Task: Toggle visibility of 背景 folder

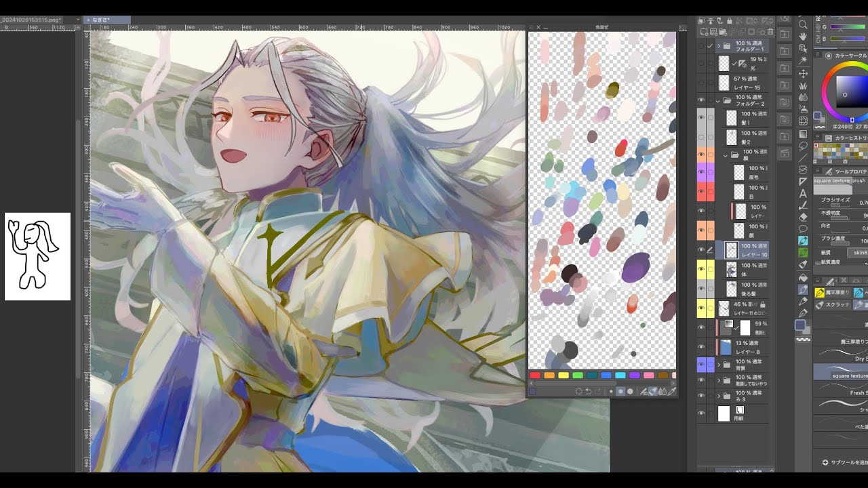Action: [x=701, y=365]
